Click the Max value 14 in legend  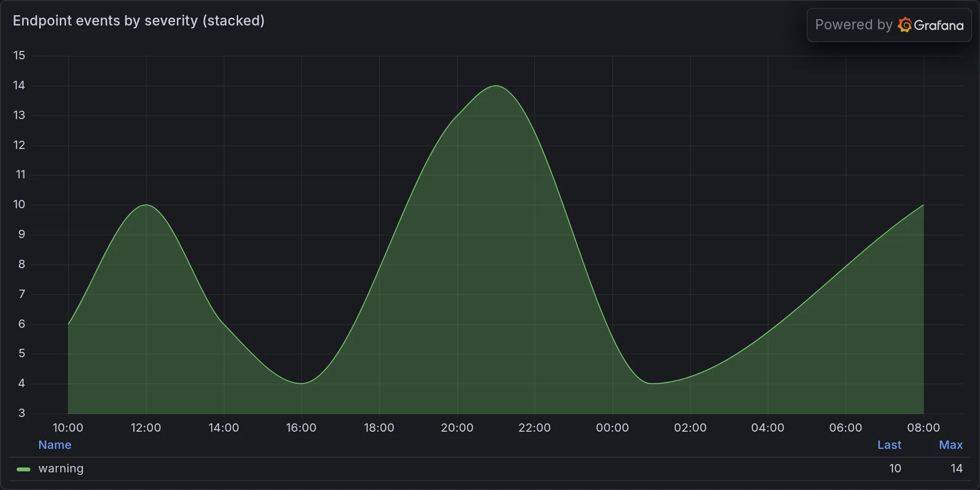(956, 468)
